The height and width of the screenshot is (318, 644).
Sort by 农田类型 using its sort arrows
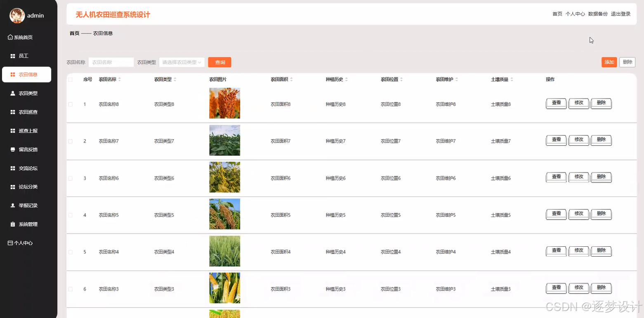175,79
